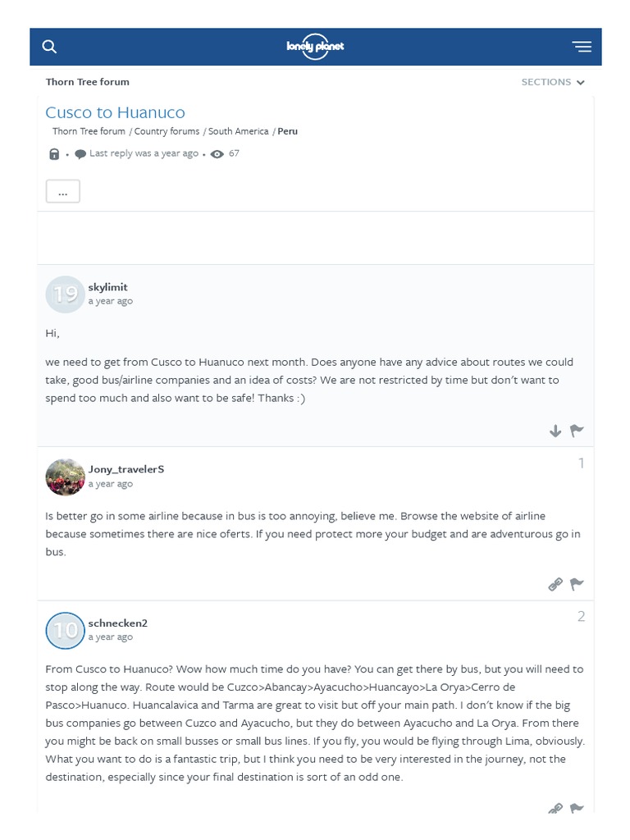Flag Jony_travelerS's reply

pos(577,584)
